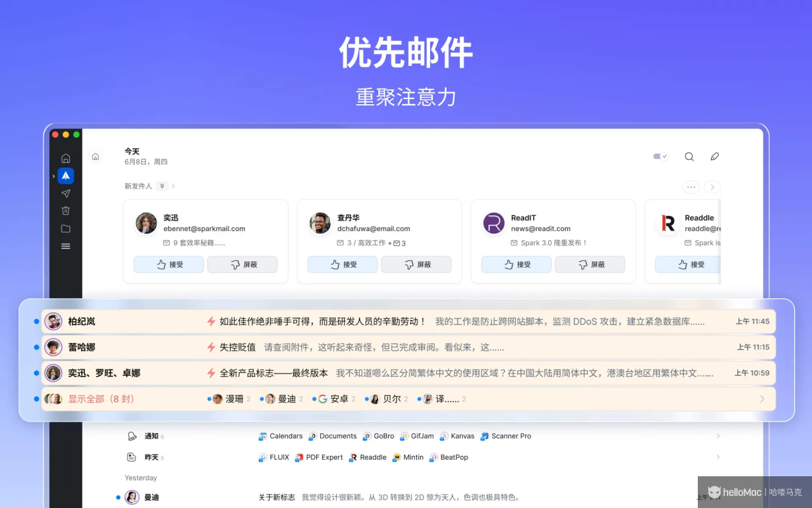
Task: Open priority email from 柏纪岚
Action: [x=409, y=321]
